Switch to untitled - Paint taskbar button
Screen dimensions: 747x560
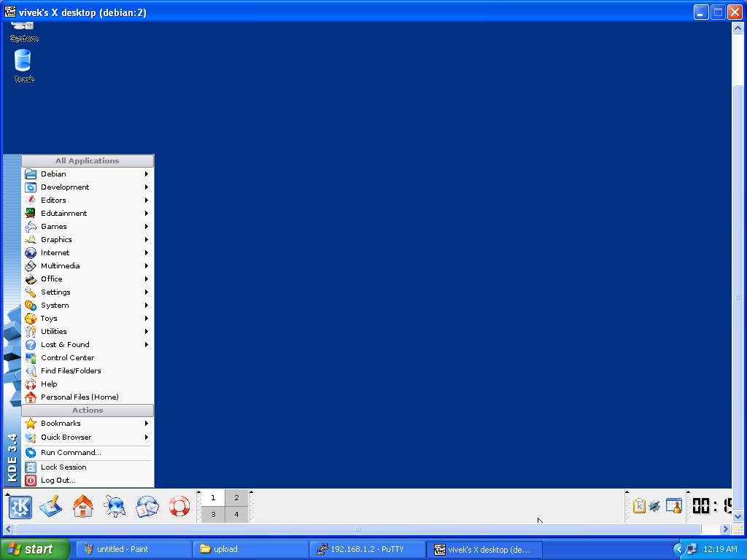[x=134, y=550]
